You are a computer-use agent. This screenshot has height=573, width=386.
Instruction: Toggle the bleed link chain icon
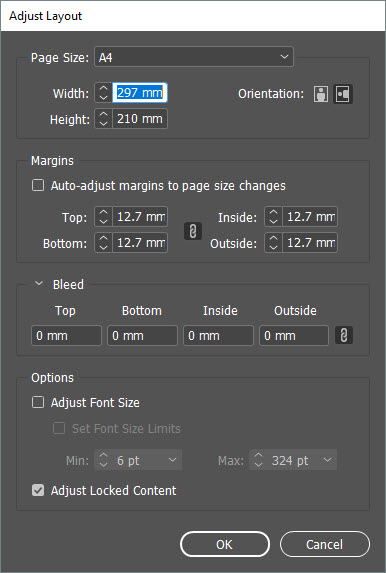344,335
